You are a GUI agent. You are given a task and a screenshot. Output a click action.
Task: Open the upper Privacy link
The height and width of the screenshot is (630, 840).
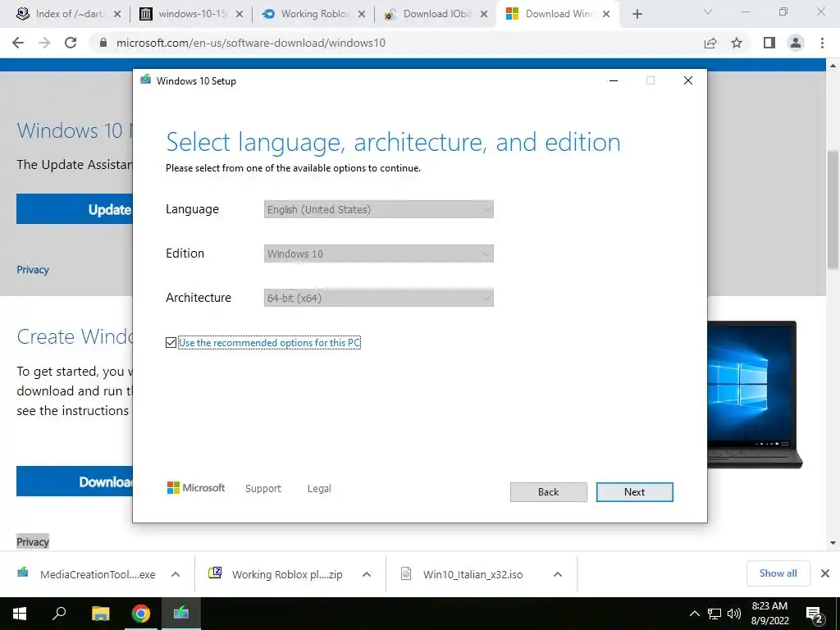click(33, 269)
